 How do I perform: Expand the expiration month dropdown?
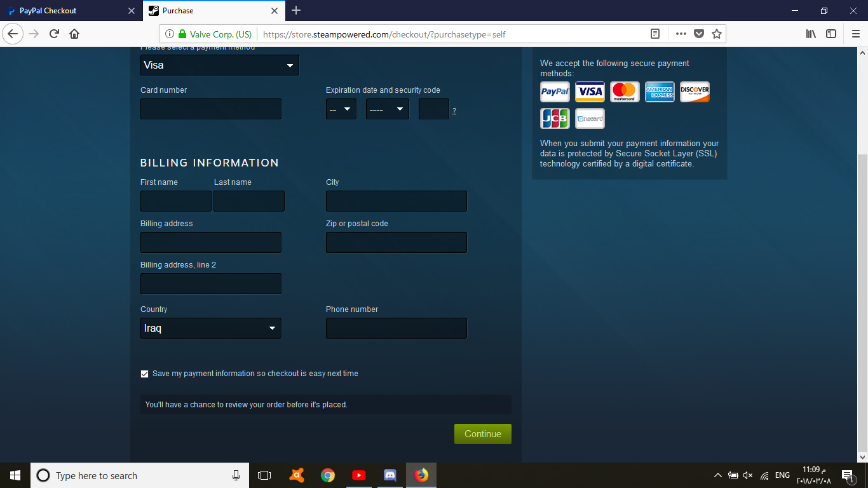point(341,109)
